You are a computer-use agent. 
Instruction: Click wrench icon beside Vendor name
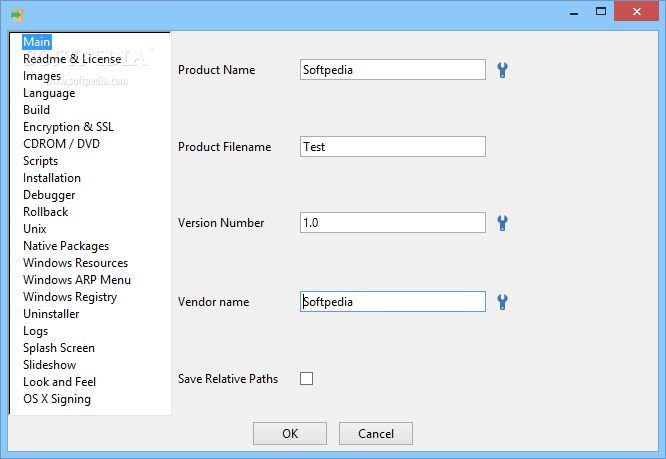[x=502, y=302]
